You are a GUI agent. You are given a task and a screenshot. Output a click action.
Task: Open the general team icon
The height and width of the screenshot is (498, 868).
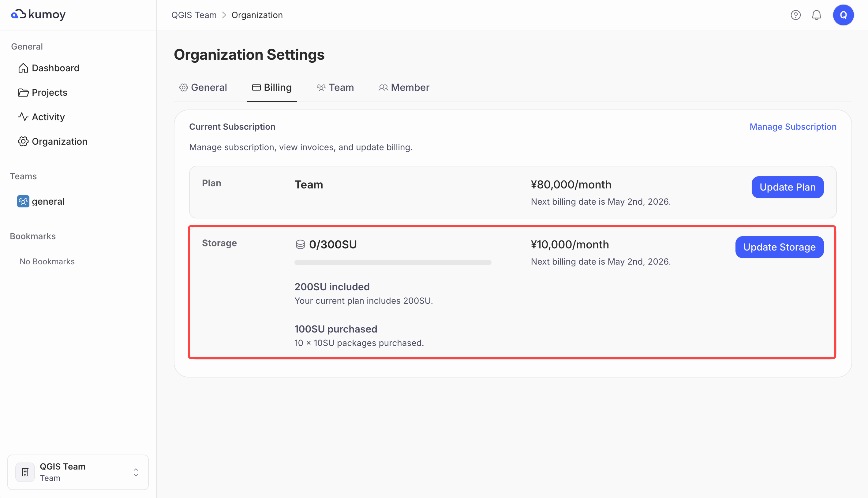[23, 202]
